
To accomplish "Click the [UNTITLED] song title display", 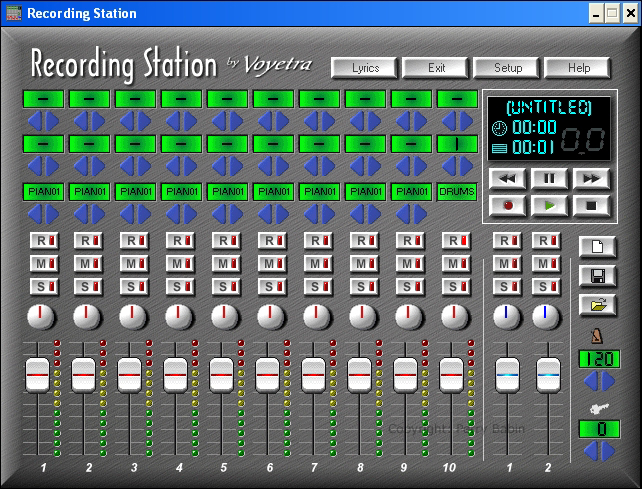I will pyautogui.click(x=549, y=107).
